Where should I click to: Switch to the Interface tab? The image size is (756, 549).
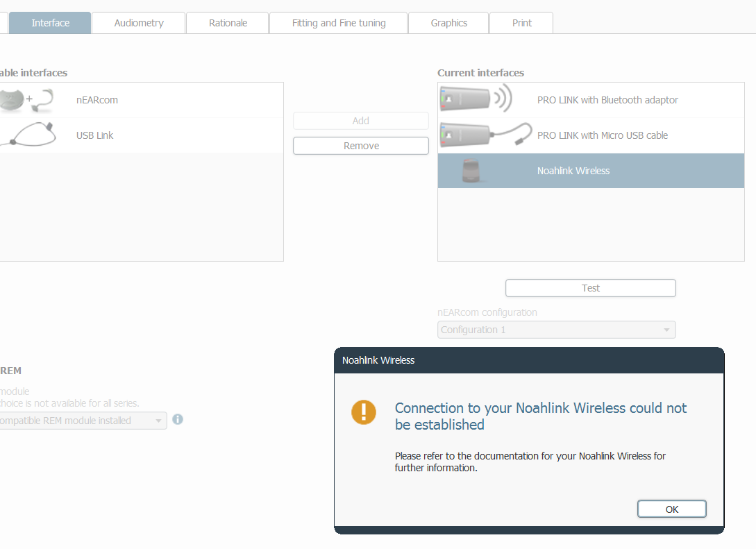tap(50, 23)
